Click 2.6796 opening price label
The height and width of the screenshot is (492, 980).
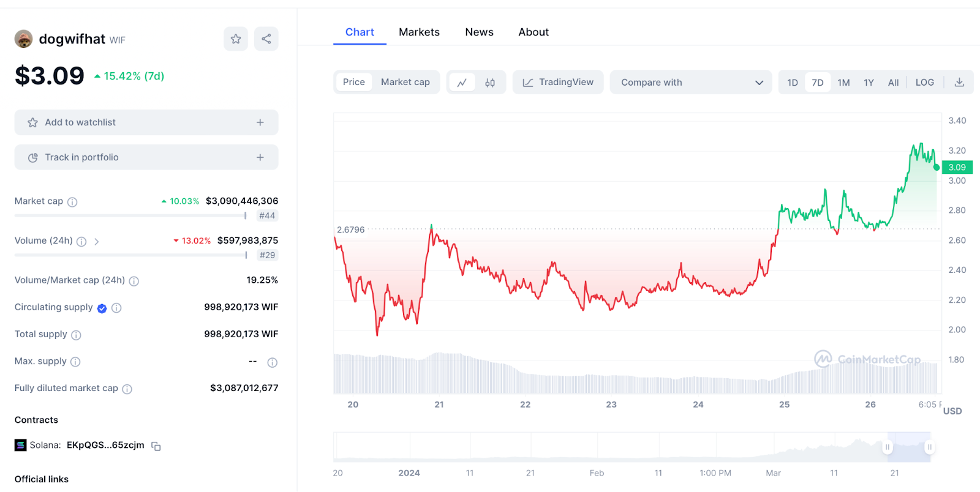pyautogui.click(x=350, y=230)
